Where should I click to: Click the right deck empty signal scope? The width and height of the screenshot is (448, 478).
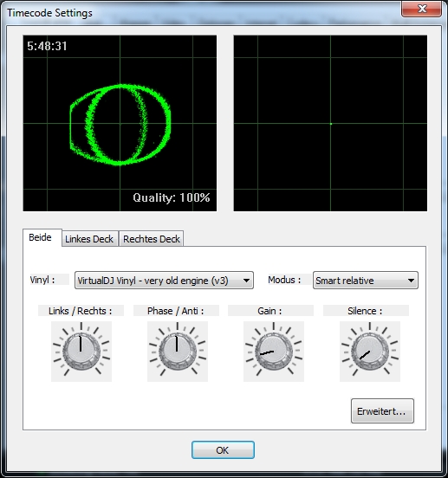point(330,123)
